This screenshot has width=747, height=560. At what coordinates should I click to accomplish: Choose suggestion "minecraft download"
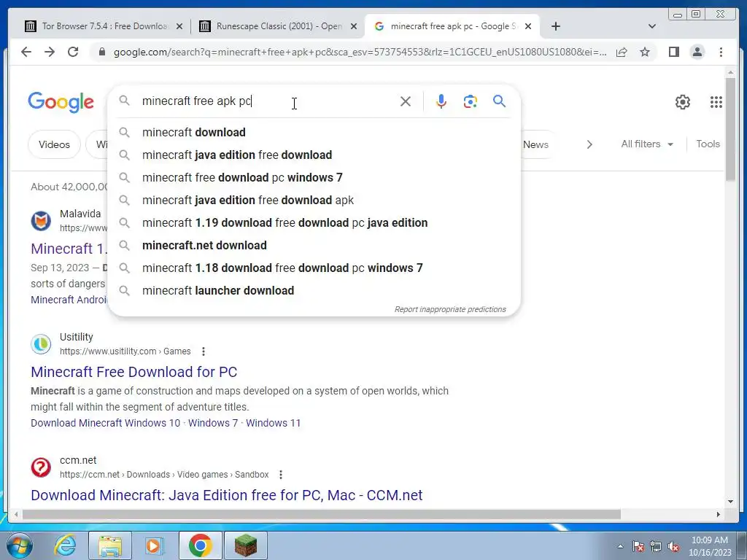pyautogui.click(x=314, y=133)
